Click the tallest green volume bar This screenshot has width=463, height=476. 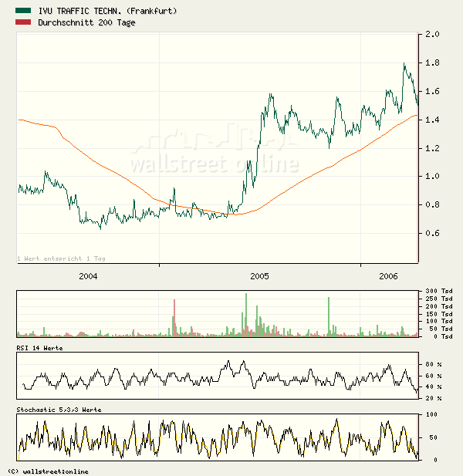[246, 314]
